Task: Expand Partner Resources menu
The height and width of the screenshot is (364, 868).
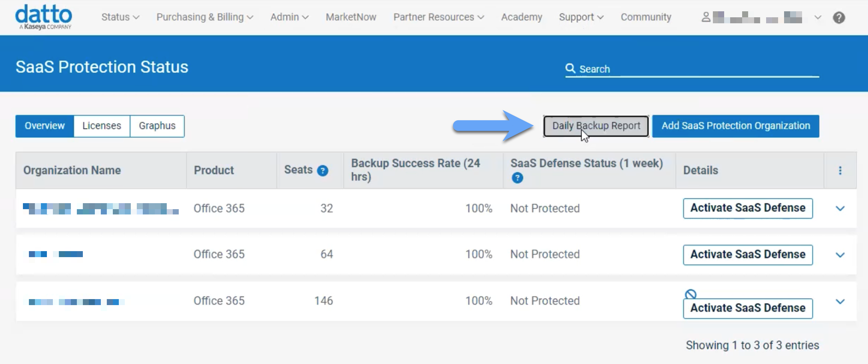Action: pos(439,17)
